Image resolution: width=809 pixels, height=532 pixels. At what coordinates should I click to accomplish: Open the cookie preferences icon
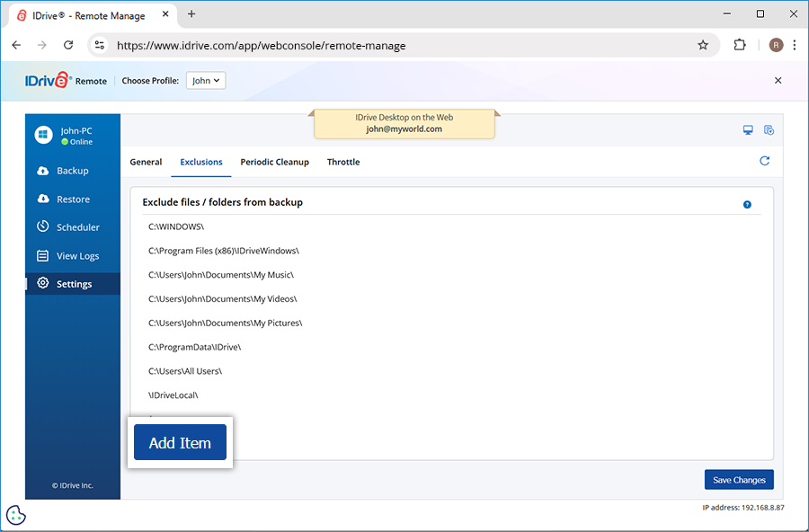16,515
